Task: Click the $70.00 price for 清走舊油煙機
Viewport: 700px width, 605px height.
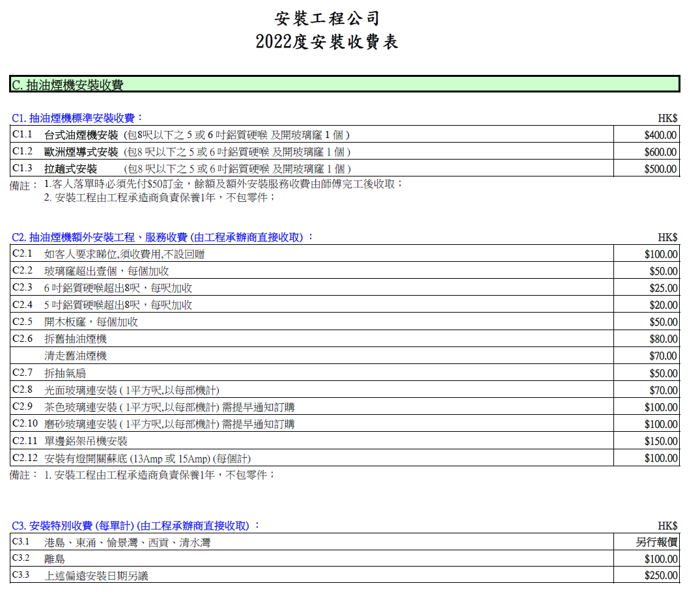Action: coord(663,356)
